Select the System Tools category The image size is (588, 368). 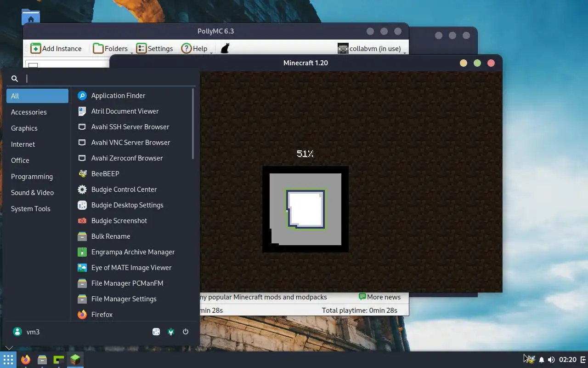[x=37, y=209]
